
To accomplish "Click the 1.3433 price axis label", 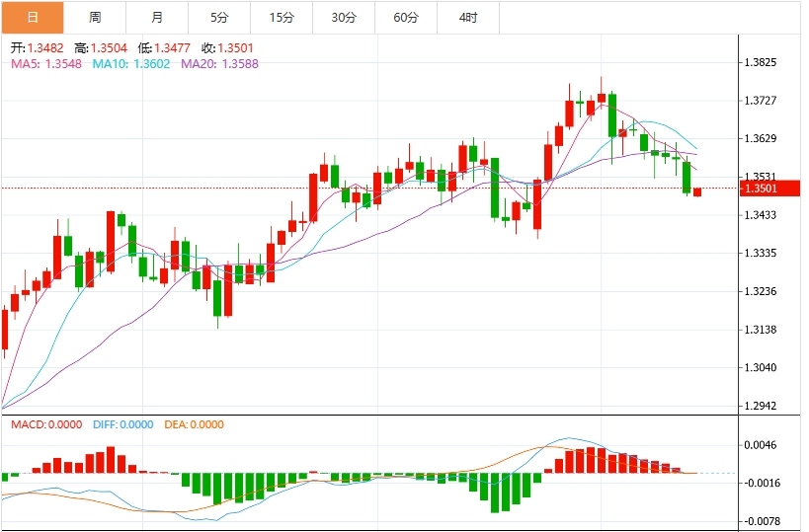I will (x=761, y=215).
